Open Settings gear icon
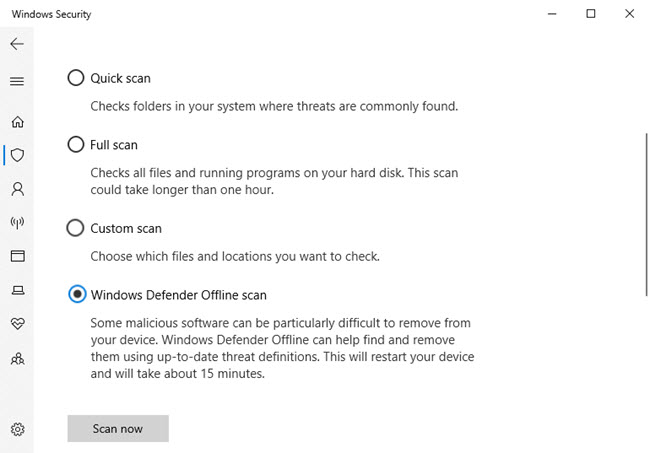This screenshot has height=453, width=650. (17, 429)
